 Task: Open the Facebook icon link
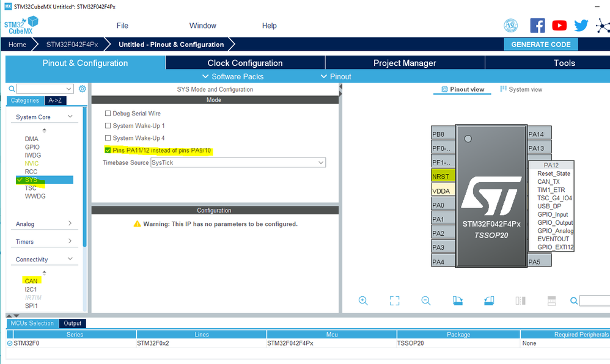click(x=537, y=26)
